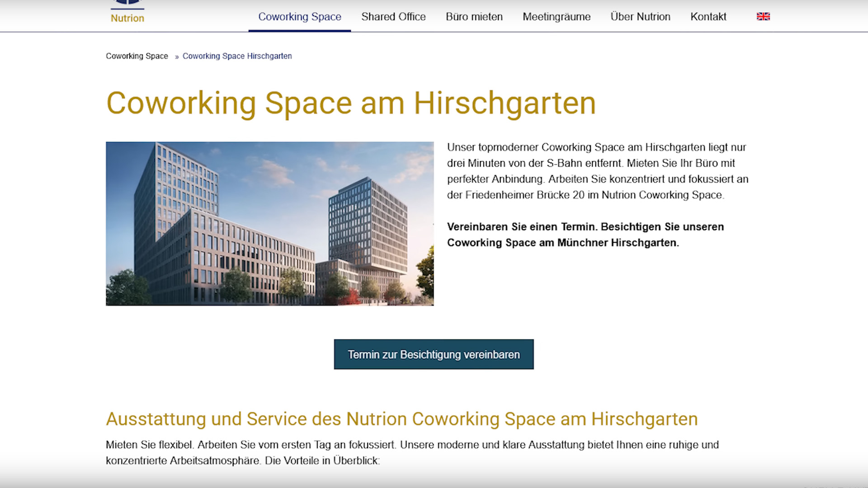Click the Coworking Space breadcrumb link
Viewport: 868px width, 488px height.
[137, 56]
